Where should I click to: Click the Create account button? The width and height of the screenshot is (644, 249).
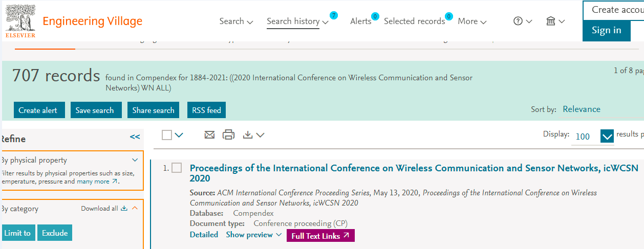point(613,10)
